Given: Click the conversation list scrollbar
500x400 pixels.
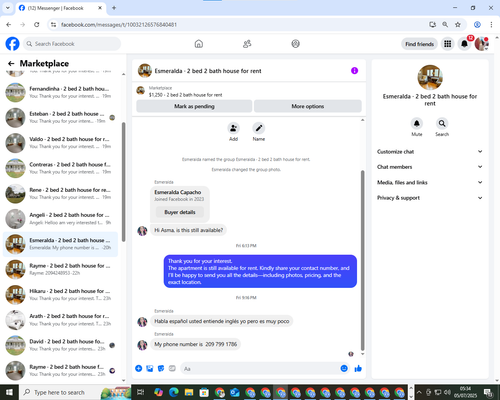Looking at the screenshot, I should [124, 182].
